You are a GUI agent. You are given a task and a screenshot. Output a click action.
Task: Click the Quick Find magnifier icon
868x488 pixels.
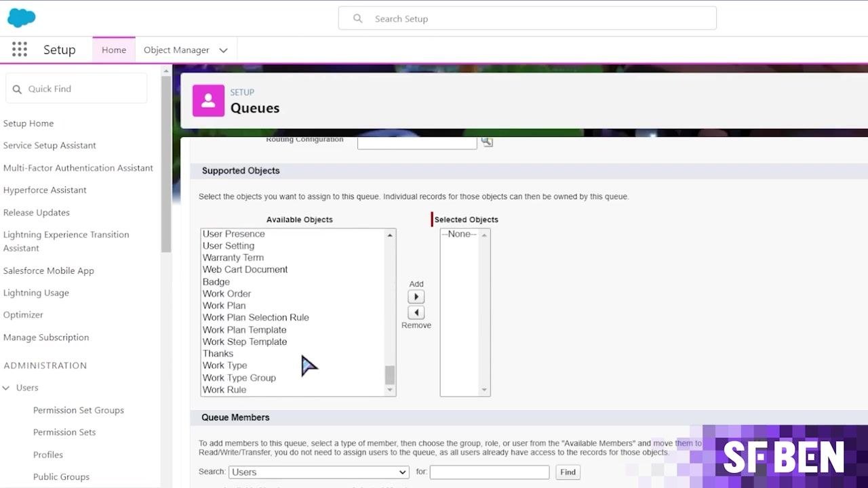click(17, 89)
